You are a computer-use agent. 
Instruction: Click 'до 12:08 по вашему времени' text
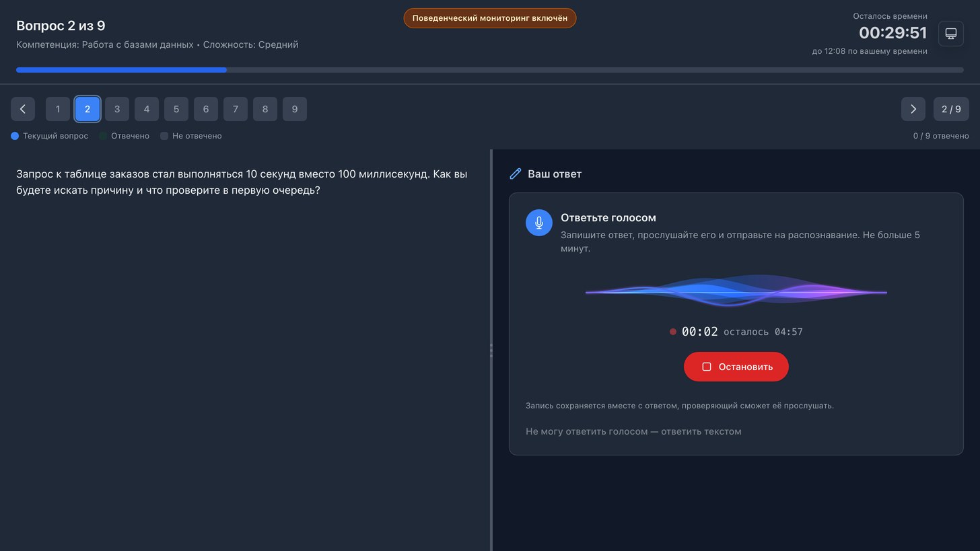[x=870, y=51]
